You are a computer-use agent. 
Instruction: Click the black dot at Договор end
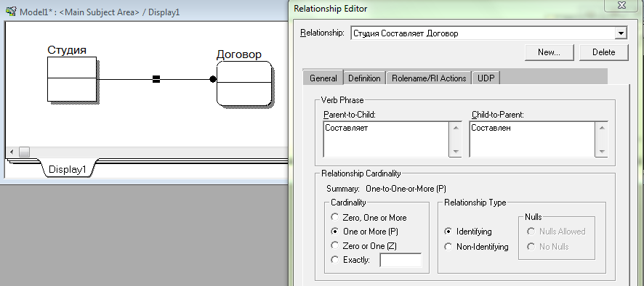click(x=212, y=79)
